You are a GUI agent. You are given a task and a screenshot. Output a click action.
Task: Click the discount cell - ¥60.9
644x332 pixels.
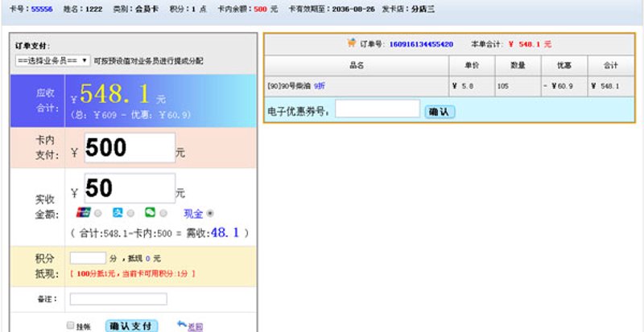(564, 86)
